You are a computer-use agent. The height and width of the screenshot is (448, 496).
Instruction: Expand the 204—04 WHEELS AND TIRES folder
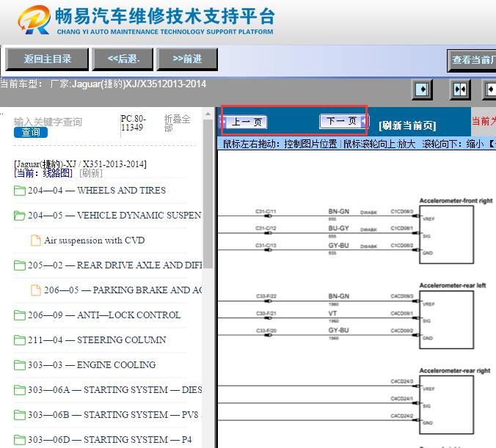[20, 191]
